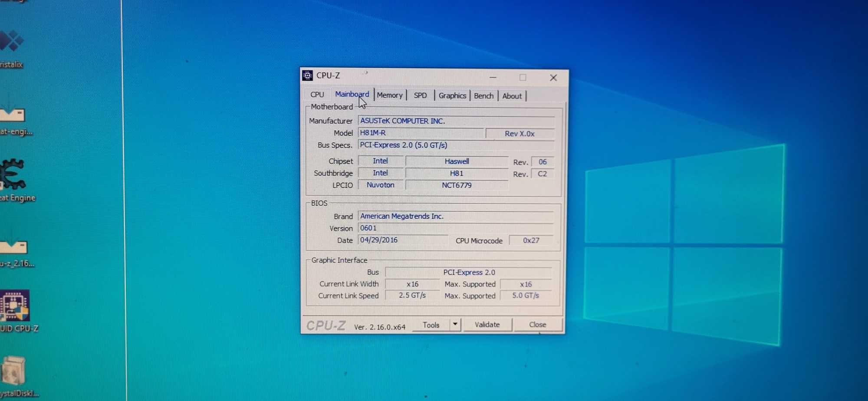Click the Bus Specs PCI-Express 2.0 field
Viewport: 868px width, 401px height.
pyautogui.click(x=456, y=145)
